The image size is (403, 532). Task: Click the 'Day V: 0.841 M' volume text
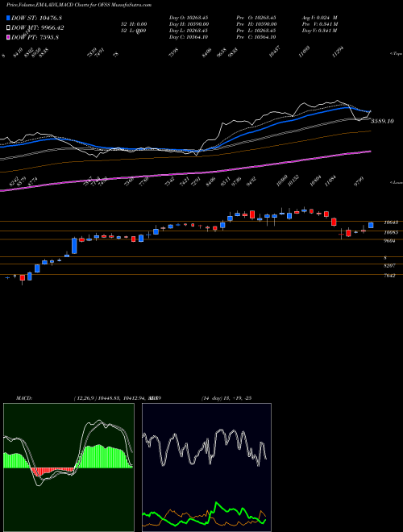click(x=320, y=31)
